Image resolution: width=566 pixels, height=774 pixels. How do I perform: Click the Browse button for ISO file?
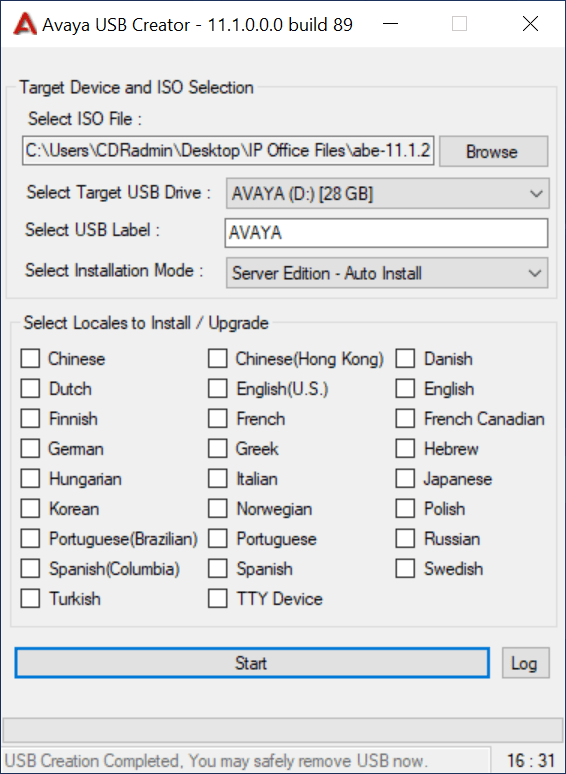tap(493, 152)
